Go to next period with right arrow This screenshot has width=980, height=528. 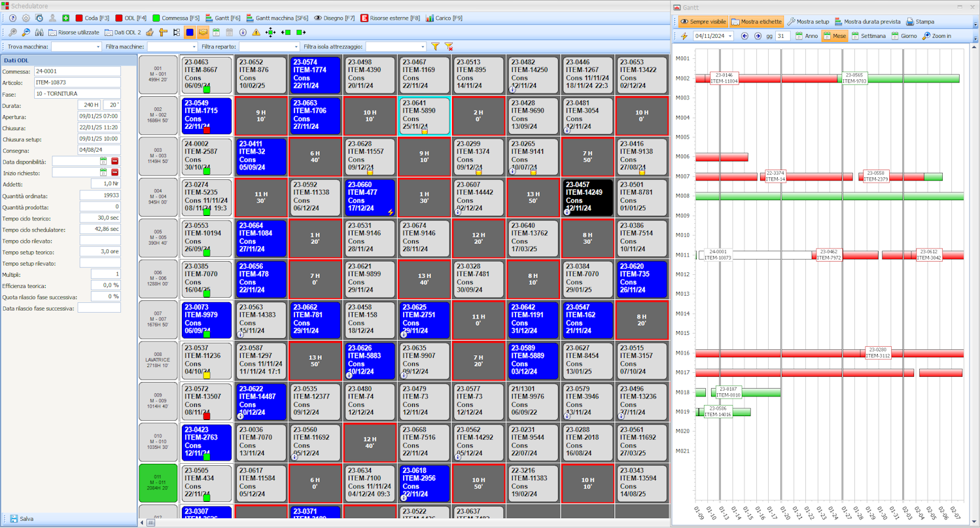click(758, 36)
